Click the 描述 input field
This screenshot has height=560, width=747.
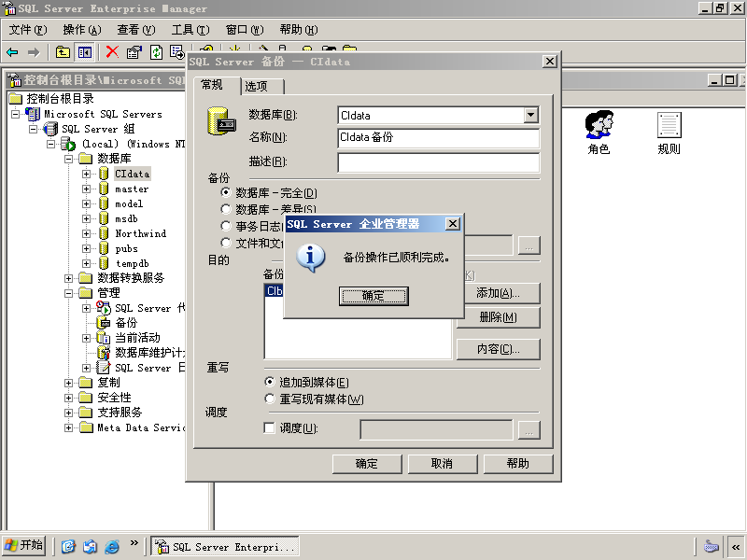(x=438, y=162)
